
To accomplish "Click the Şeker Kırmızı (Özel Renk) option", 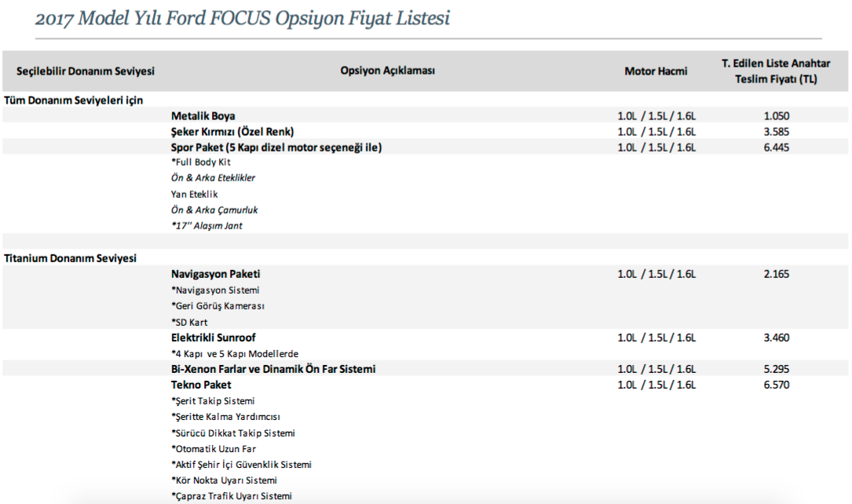I will 232,132.
